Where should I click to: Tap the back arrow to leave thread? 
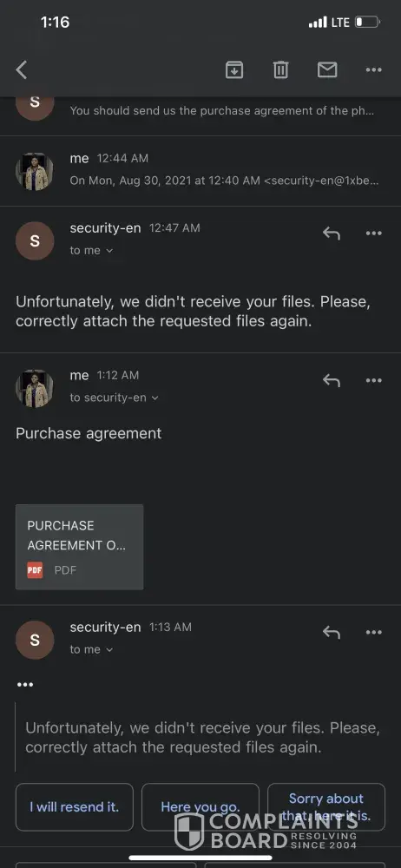click(21, 69)
